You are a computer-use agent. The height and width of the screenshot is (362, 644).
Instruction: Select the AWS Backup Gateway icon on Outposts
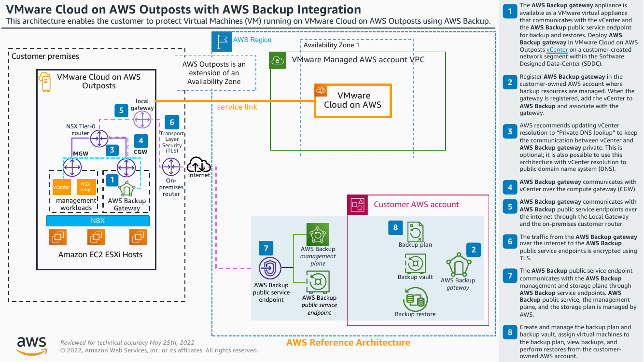(126, 188)
